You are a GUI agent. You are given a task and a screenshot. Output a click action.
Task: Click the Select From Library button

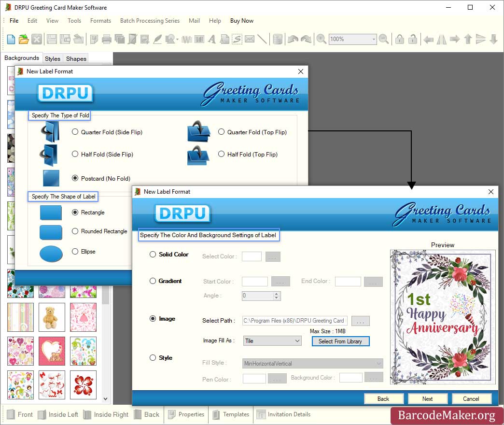pyautogui.click(x=340, y=341)
